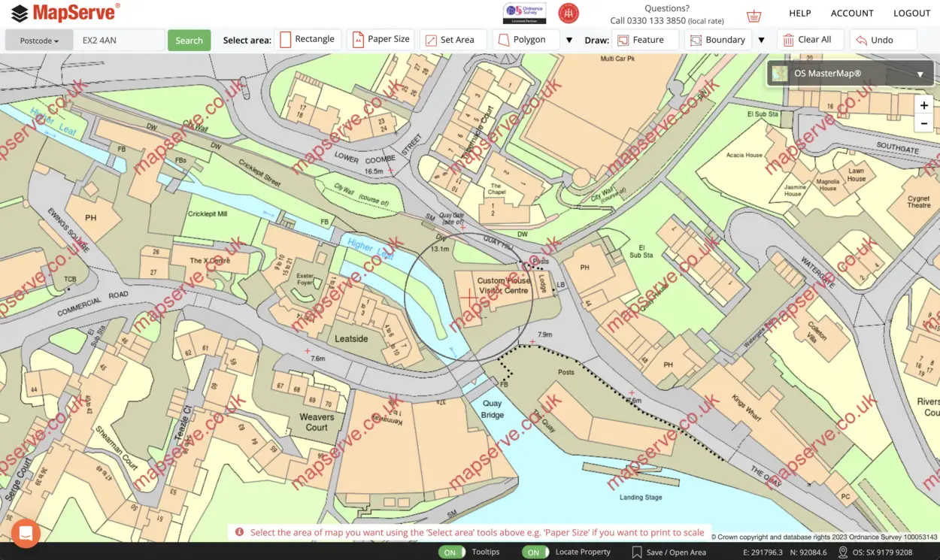940x560 pixels.
Task: Click Save / Open Area
Action: coord(669,552)
